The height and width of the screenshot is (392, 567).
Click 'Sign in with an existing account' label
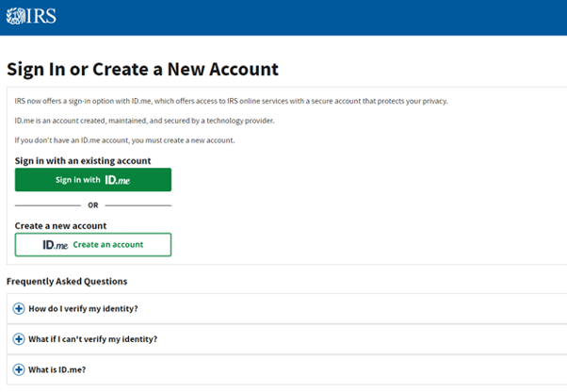click(x=83, y=161)
